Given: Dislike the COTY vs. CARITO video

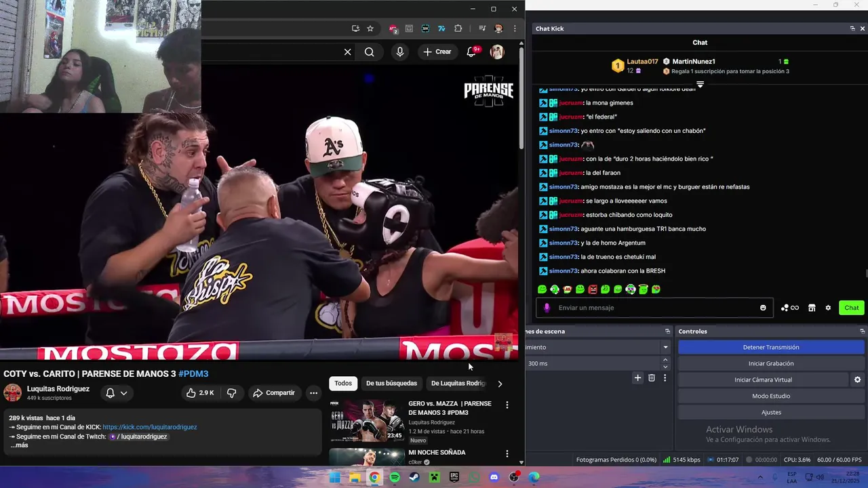Looking at the screenshot, I should point(231,393).
